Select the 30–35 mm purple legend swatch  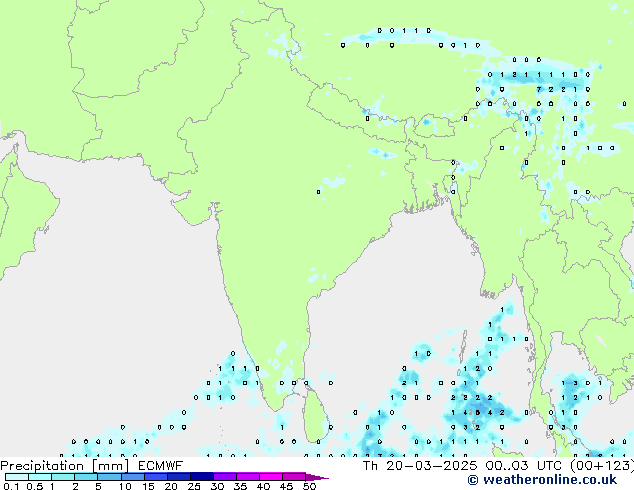(x=224, y=477)
